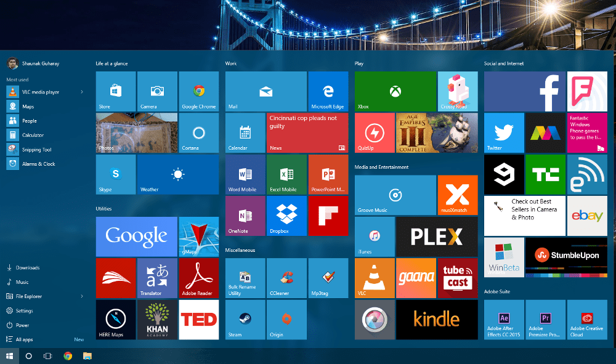616x364 pixels.
Task: Open the Xbox tile
Action: coord(395,92)
